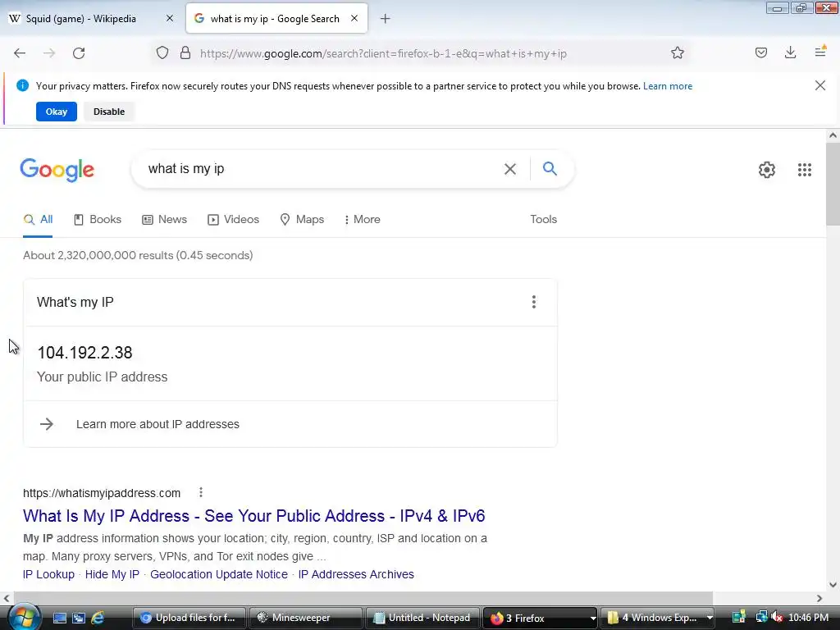The width and height of the screenshot is (840, 630).
Task: Click Disable in the DNS notice
Action: pos(109,112)
